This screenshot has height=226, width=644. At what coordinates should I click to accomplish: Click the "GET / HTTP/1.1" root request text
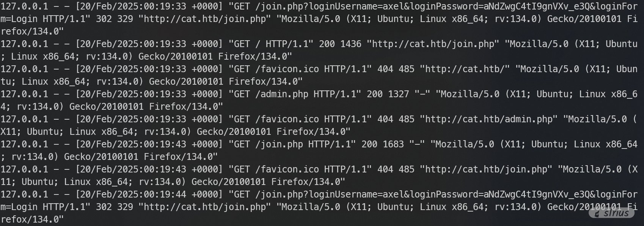click(271, 44)
